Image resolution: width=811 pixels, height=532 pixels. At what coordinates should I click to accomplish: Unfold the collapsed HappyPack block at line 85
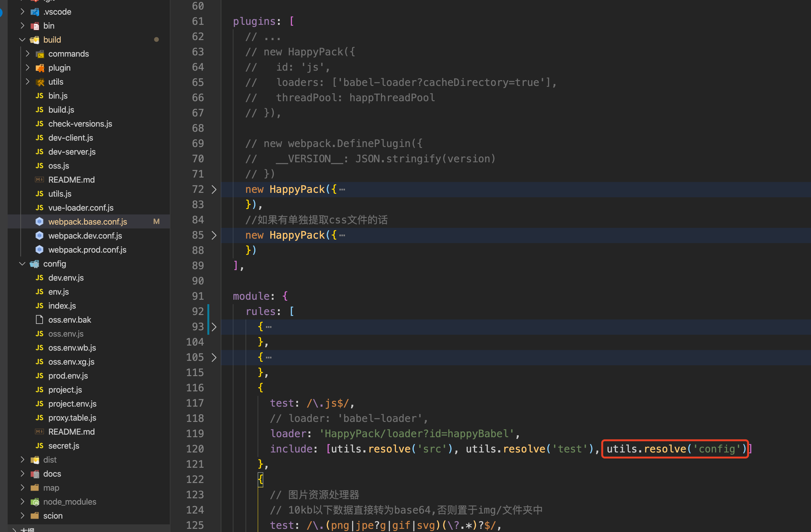[214, 235]
